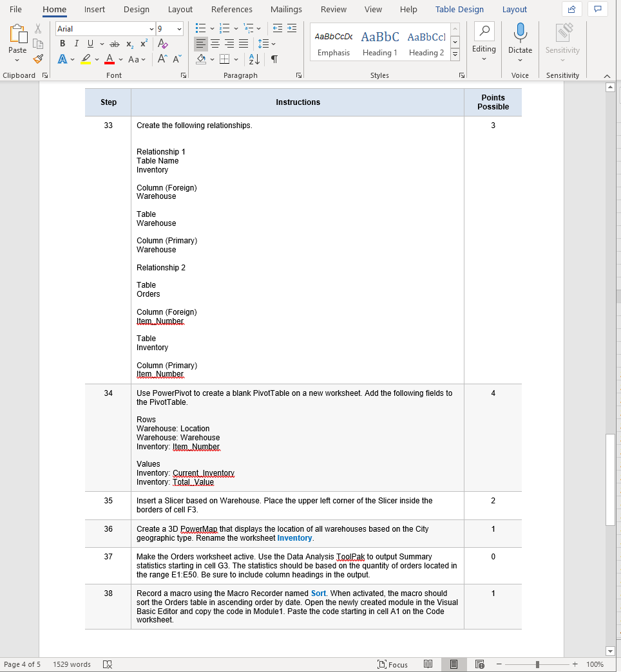The image size is (621, 672).
Task: Toggle show paragraph marks pilcrow
Action: (274, 59)
